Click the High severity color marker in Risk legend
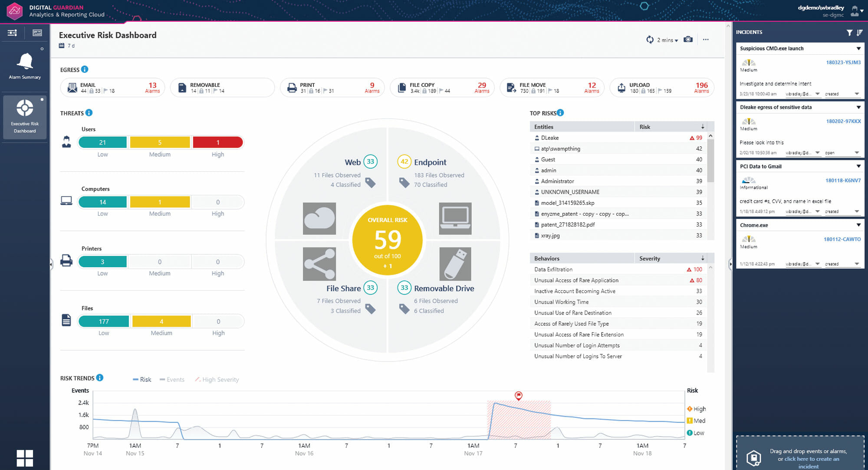 coord(690,408)
